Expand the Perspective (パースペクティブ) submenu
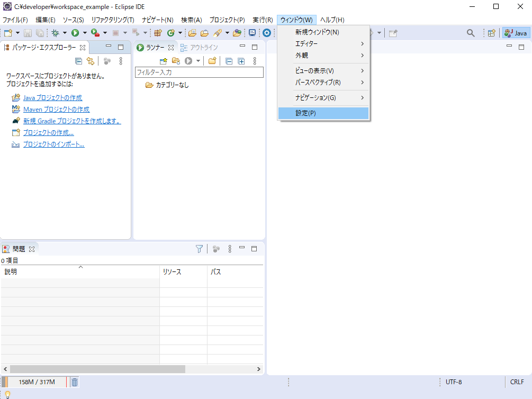Viewport: 532px width, 399px height. [323, 82]
